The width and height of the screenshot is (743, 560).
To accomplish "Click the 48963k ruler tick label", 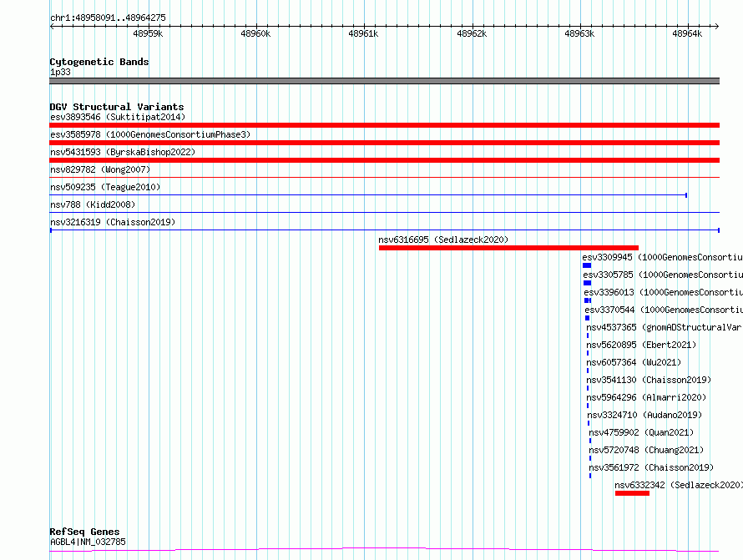I will (x=579, y=33).
